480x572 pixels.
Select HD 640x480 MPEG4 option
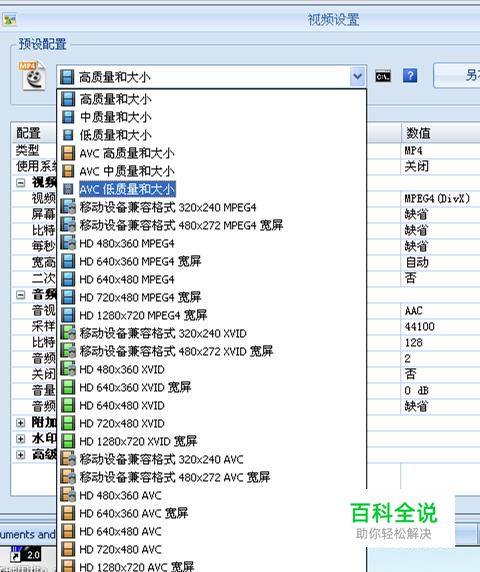click(212, 279)
